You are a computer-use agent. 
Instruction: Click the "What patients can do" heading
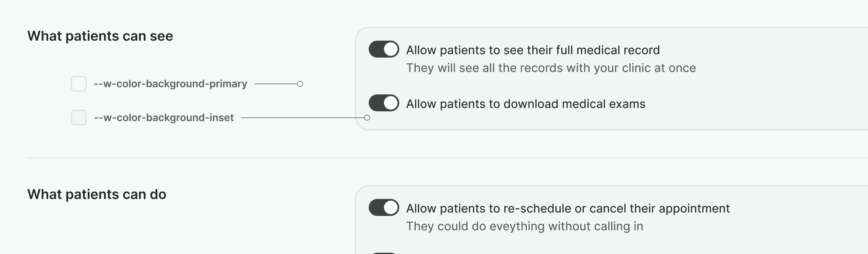click(x=97, y=194)
